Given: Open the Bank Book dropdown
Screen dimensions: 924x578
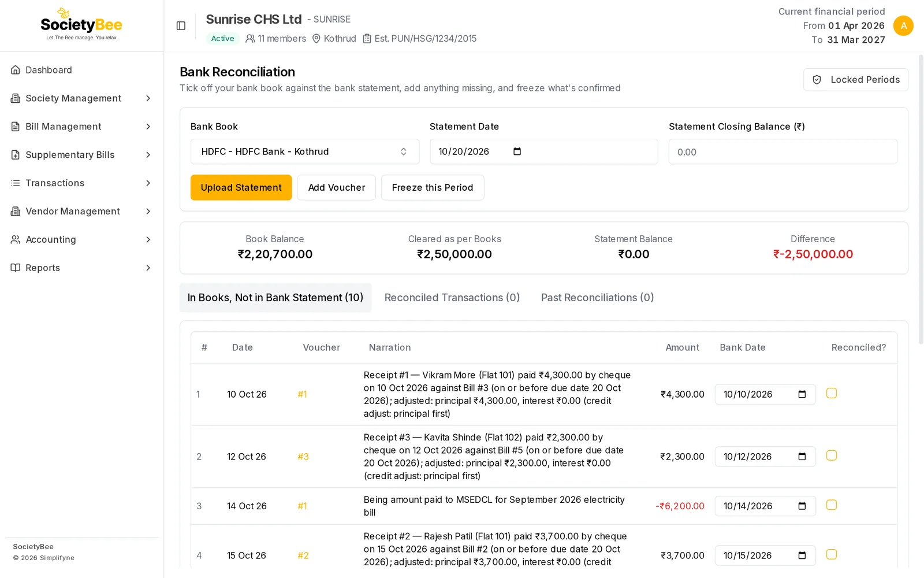Looking at the screenshot, I should click(x=305, y=151).
